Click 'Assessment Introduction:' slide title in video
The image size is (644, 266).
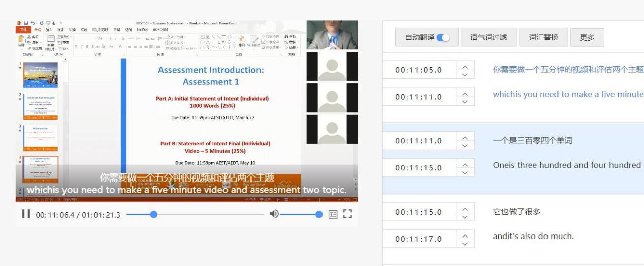pos(211,70)
